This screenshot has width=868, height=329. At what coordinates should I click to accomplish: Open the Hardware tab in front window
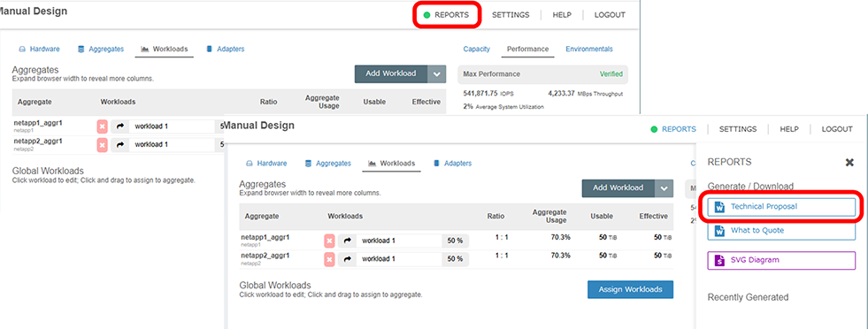point(266,163)
